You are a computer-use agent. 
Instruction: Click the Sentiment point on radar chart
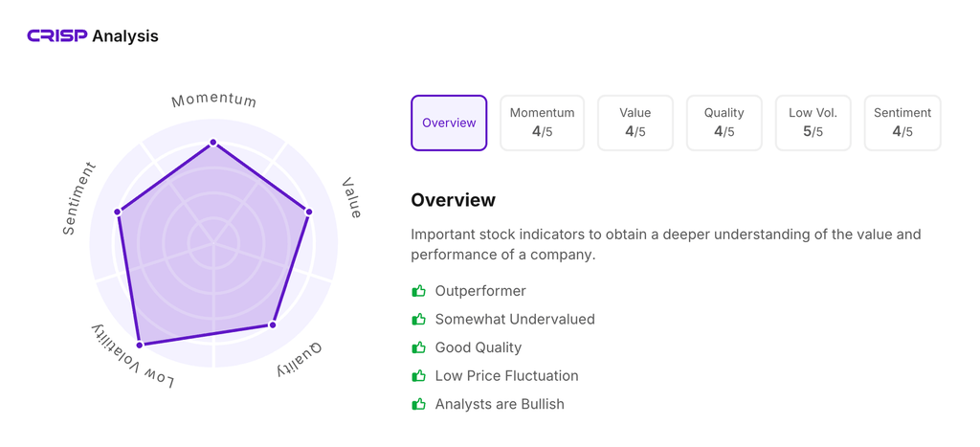(118, 212)
